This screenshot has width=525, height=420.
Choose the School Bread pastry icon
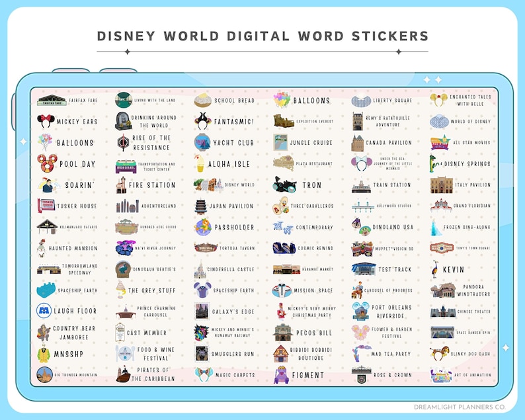tap(203, 100)
